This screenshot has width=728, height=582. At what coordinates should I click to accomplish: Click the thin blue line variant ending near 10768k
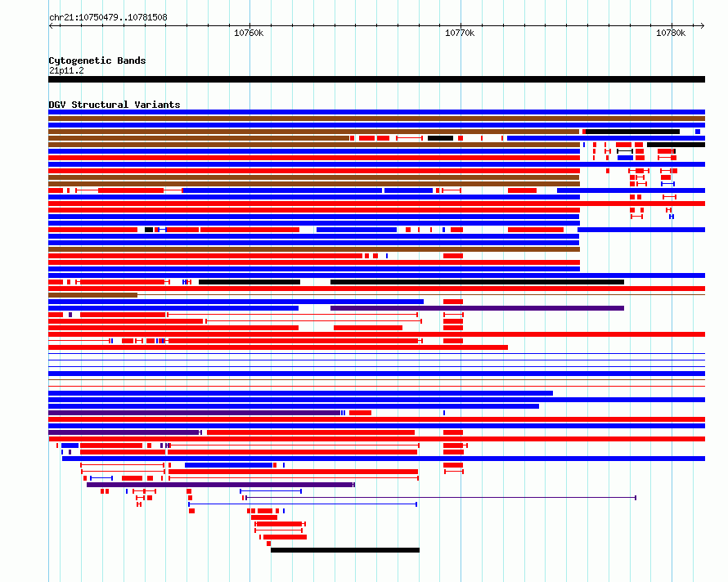point(303,504)
